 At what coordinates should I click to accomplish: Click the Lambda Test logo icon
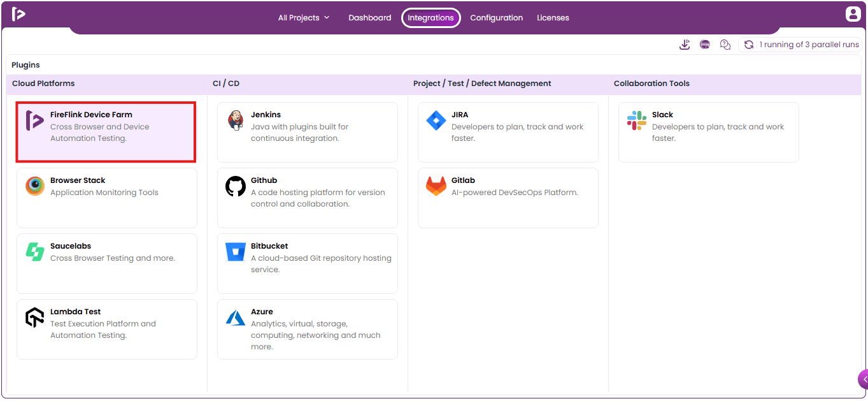coord(35,317)
